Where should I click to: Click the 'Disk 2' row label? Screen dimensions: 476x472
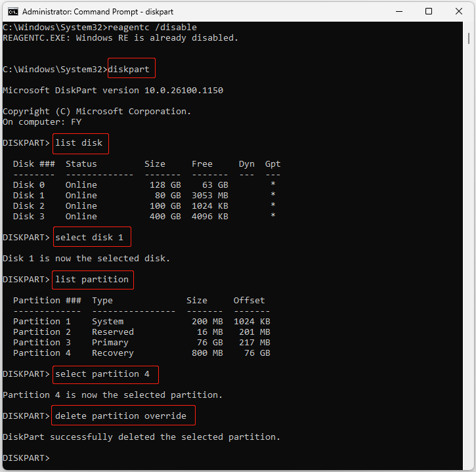point(29,205)
